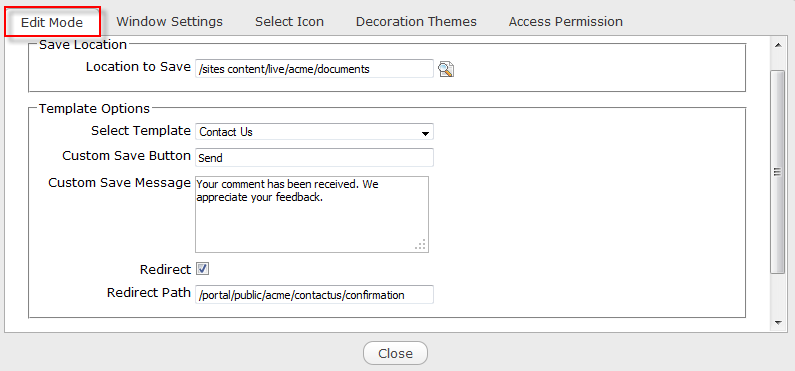Focus the Location to Save text field
This screenshot has height=371, width=795.
(314, 69)
